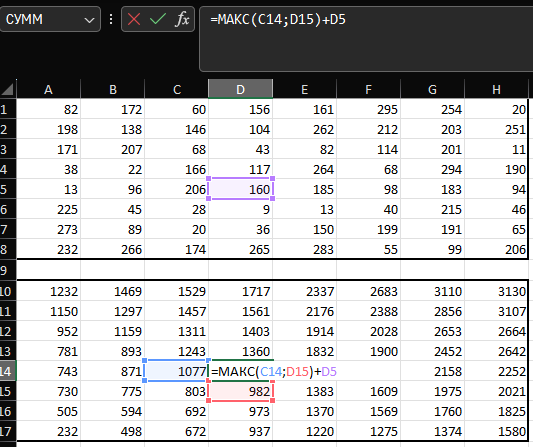
Task: Select column G header
Action: [432, 89]
